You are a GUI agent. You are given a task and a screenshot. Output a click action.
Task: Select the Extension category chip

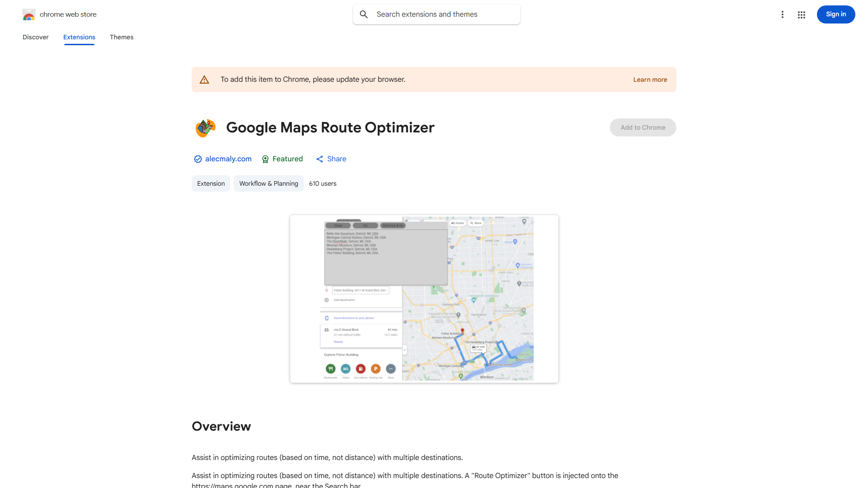pyautogui.click(x=211, y=183)
